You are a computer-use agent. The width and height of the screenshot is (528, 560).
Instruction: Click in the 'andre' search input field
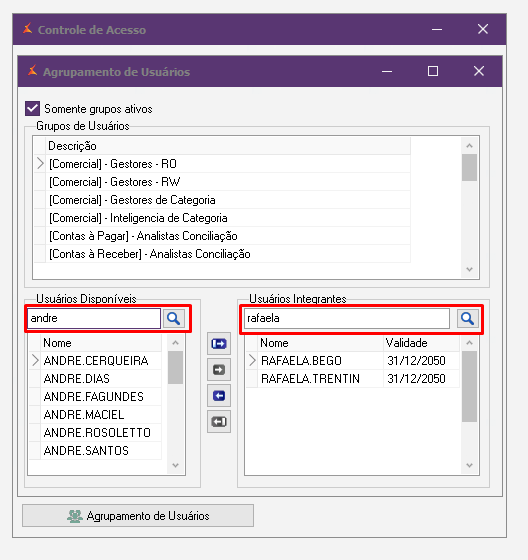point(94,318)
